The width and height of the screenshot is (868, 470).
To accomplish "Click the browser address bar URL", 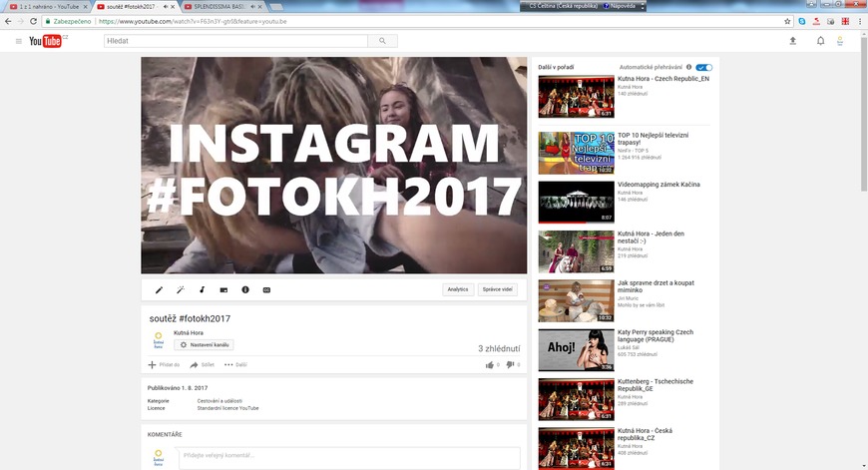I will pyautogui.click(x=193, y=22).
